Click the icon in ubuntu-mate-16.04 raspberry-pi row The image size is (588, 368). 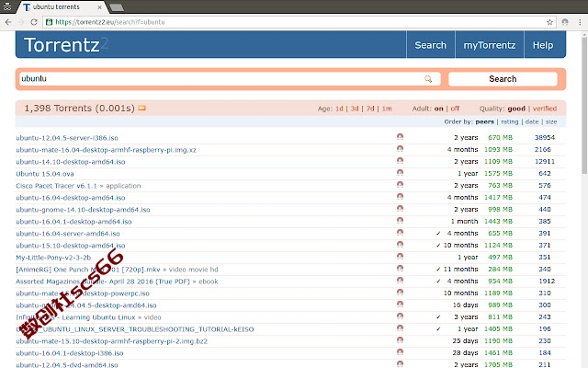401,149
